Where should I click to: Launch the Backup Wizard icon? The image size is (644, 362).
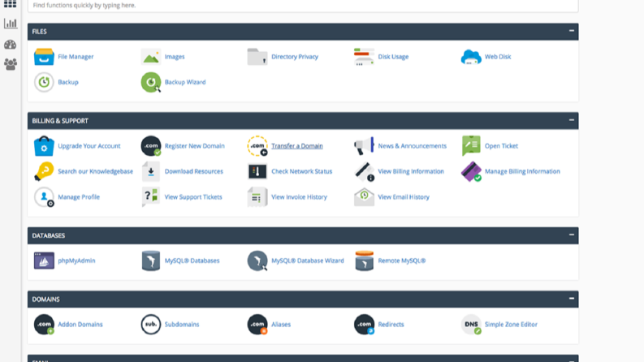click(x=151, y=82)
